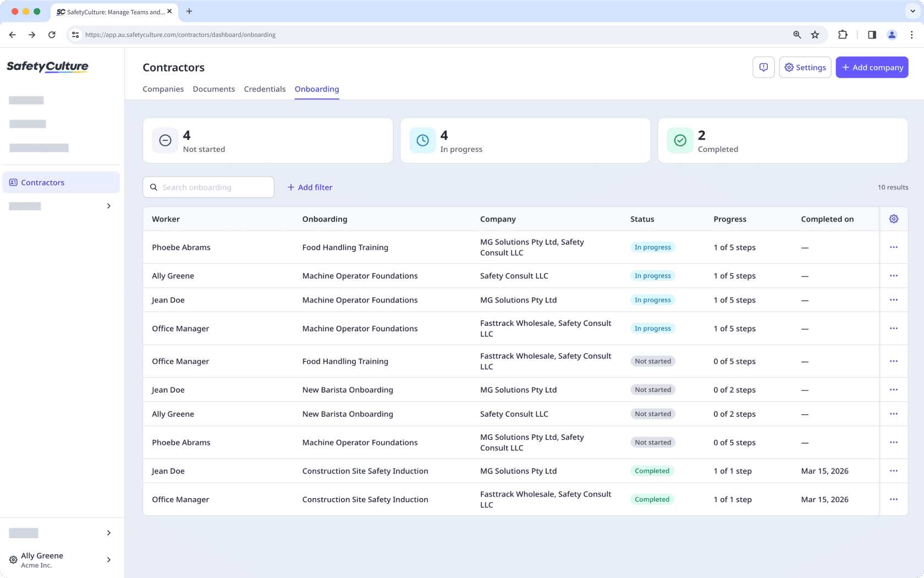Switch to the Companies tab
924x578 pixels.
pos(163,89)
